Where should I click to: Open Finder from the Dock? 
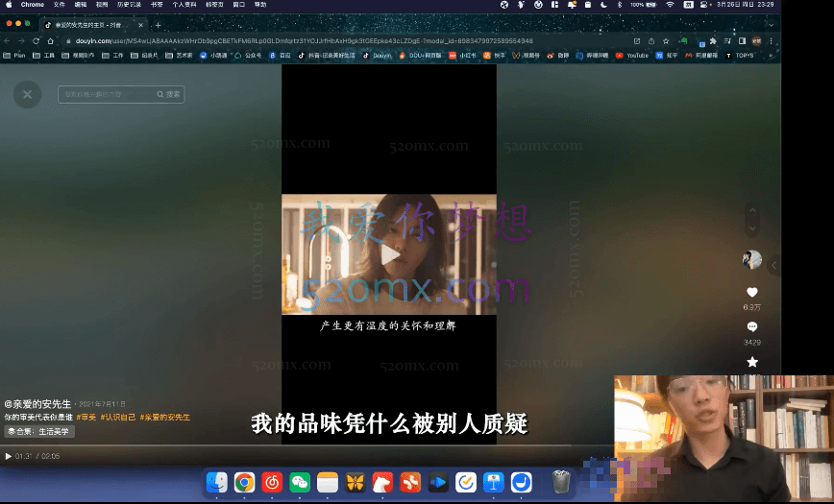point(217,482)
